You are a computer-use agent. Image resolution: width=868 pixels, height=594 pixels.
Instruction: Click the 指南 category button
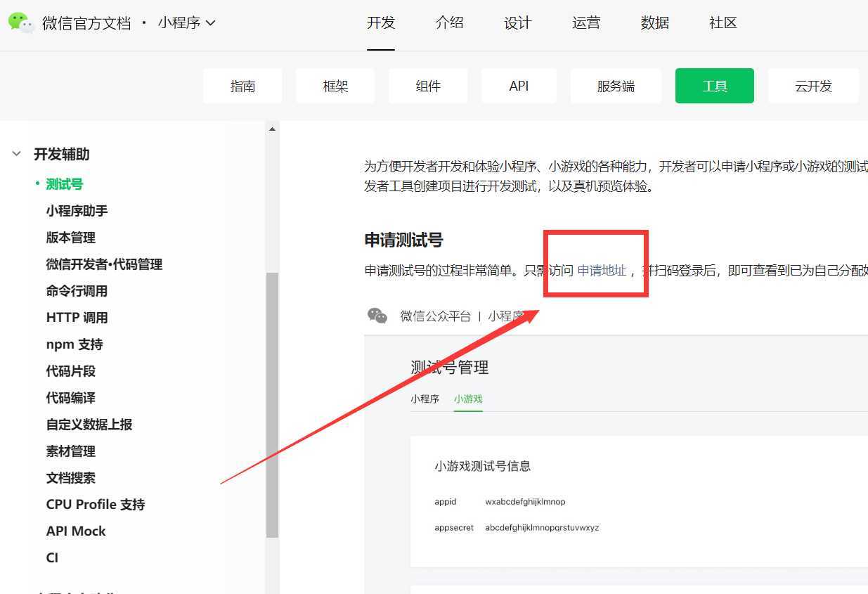click(242, 86)
